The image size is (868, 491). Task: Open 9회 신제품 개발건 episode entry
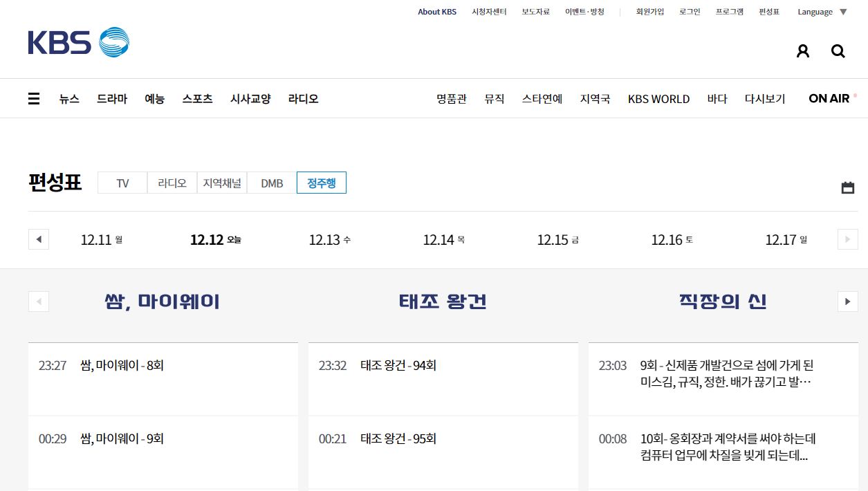coord(727,373)
